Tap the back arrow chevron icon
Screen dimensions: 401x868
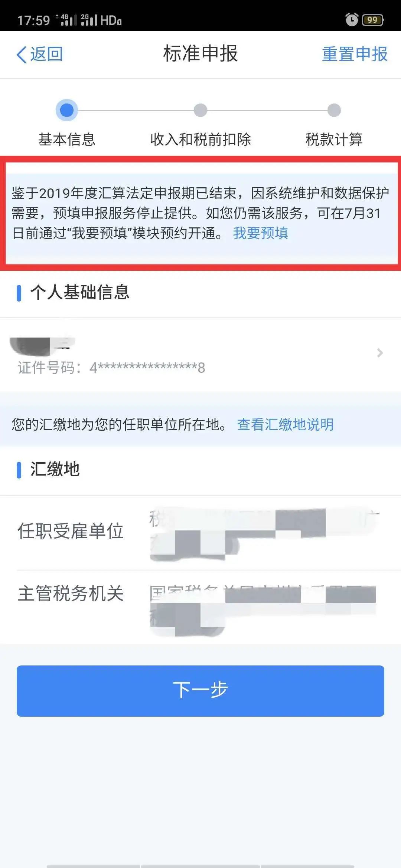[22, 55]
